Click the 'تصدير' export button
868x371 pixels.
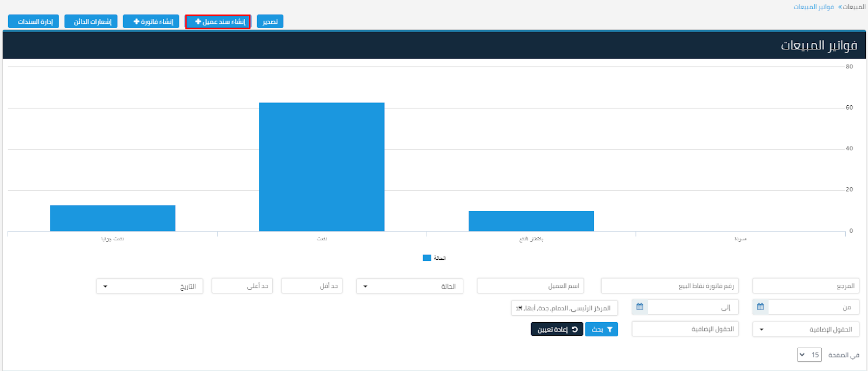point(270,22)
